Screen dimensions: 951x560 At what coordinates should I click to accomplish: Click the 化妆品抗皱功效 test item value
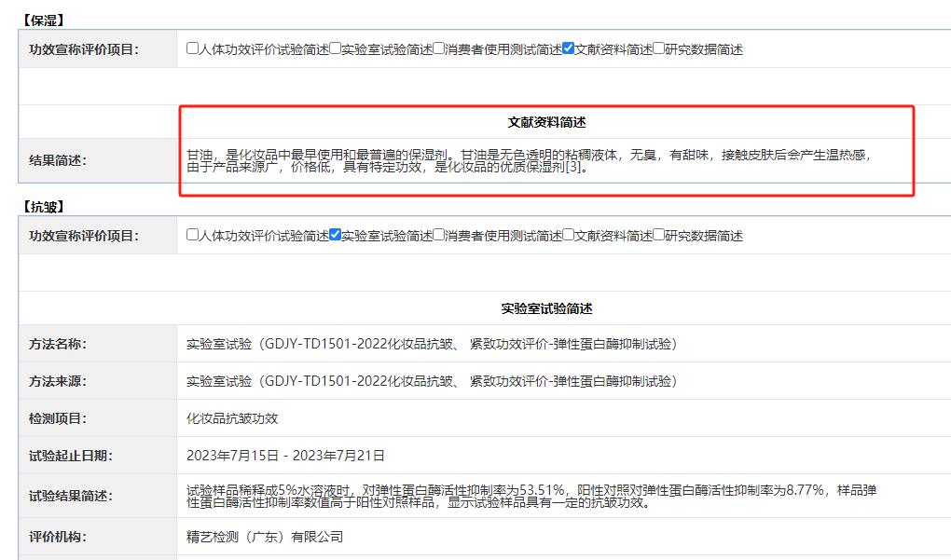coord(232,418)
